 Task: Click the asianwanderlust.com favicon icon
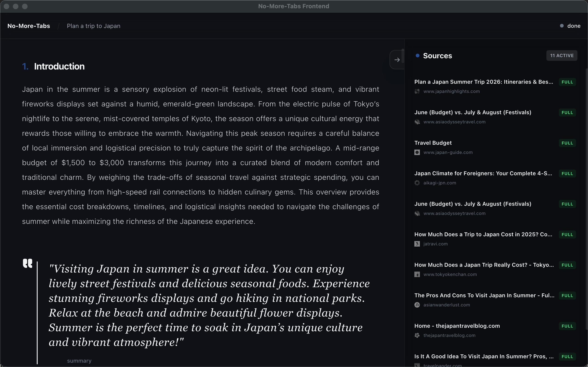pos(417,305)
